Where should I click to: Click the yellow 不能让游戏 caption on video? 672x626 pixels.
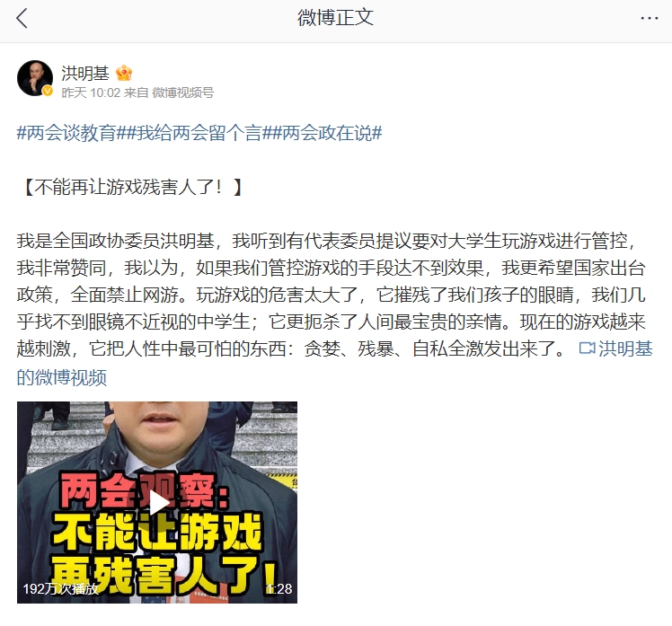pos(157,533)
